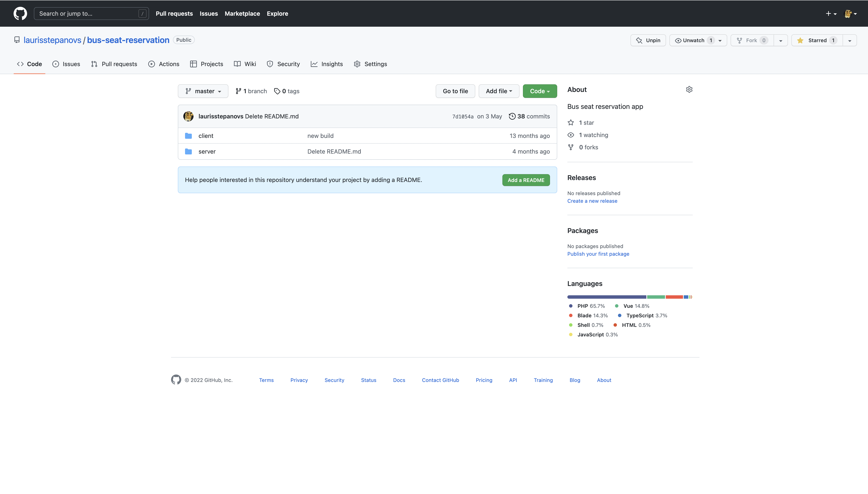
Task: Click the gear icon in the About section
Action: 689,90
